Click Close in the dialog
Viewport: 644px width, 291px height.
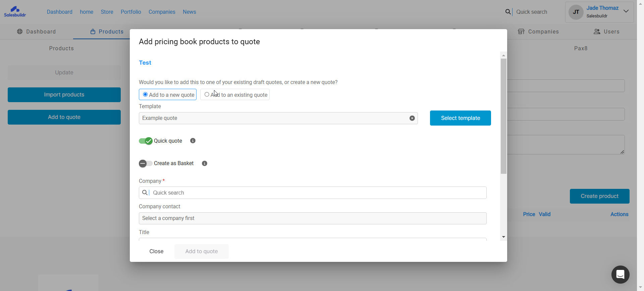[156, 251]
